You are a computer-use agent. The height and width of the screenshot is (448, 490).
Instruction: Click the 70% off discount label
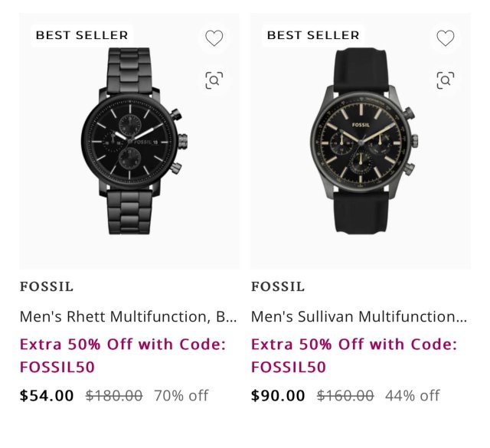pyautogui.click(x=181, y=396)
